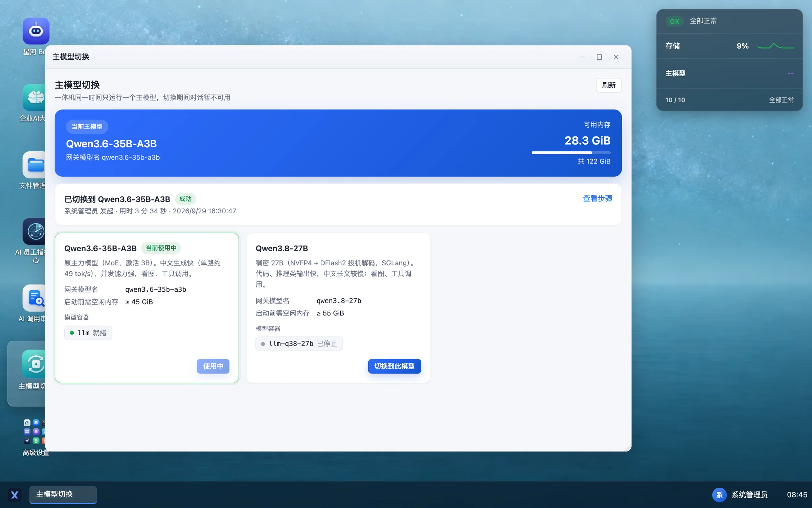The image size is (812, 508).
Task: Click the available memory progress bar
Action: click(571, 153)
